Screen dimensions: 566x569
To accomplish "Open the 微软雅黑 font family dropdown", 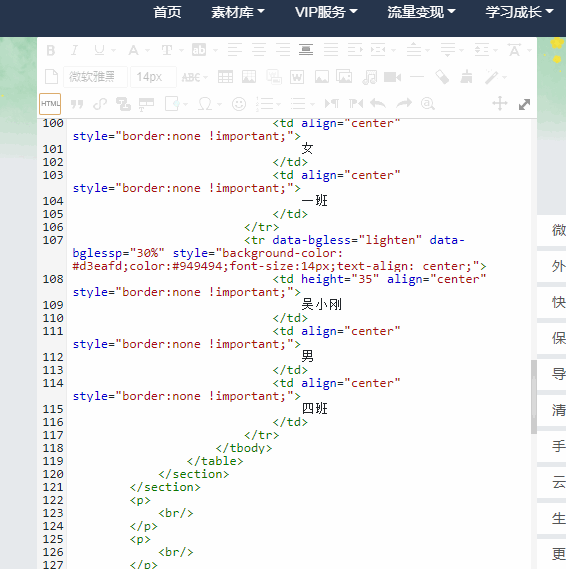I will (95, 77).
